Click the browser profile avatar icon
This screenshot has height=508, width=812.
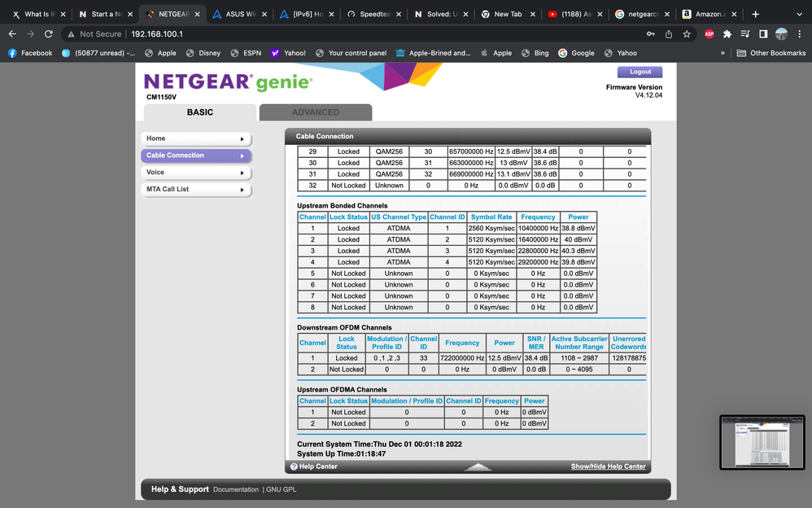[x=782, y=34]
